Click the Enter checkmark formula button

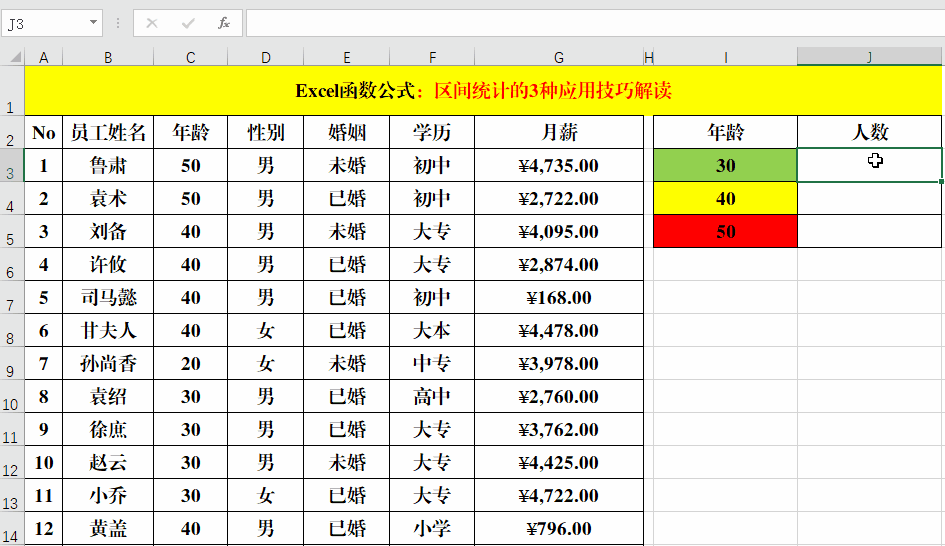(188, 24)
